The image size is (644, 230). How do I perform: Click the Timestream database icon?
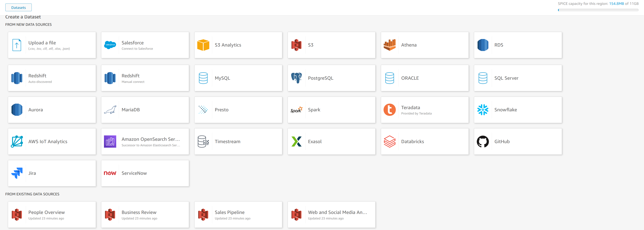point(203,141)
